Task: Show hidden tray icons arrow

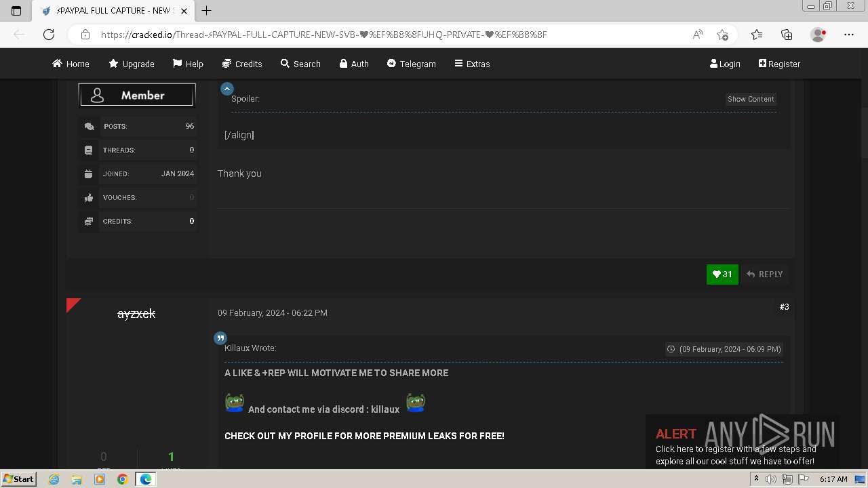Action: [x=756, y=479]
